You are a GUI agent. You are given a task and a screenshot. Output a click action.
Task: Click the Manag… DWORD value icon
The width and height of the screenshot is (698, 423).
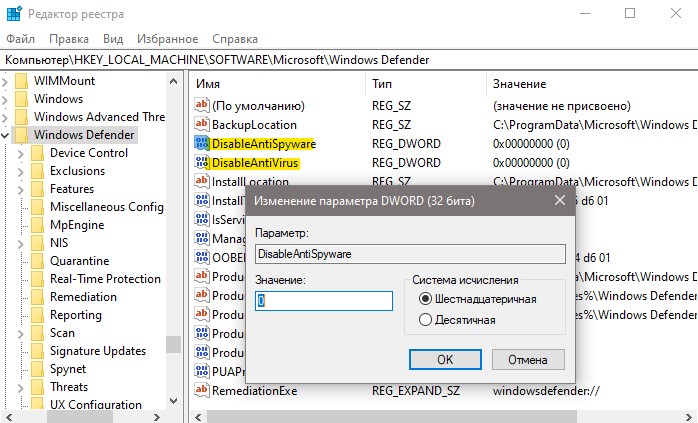202,238
